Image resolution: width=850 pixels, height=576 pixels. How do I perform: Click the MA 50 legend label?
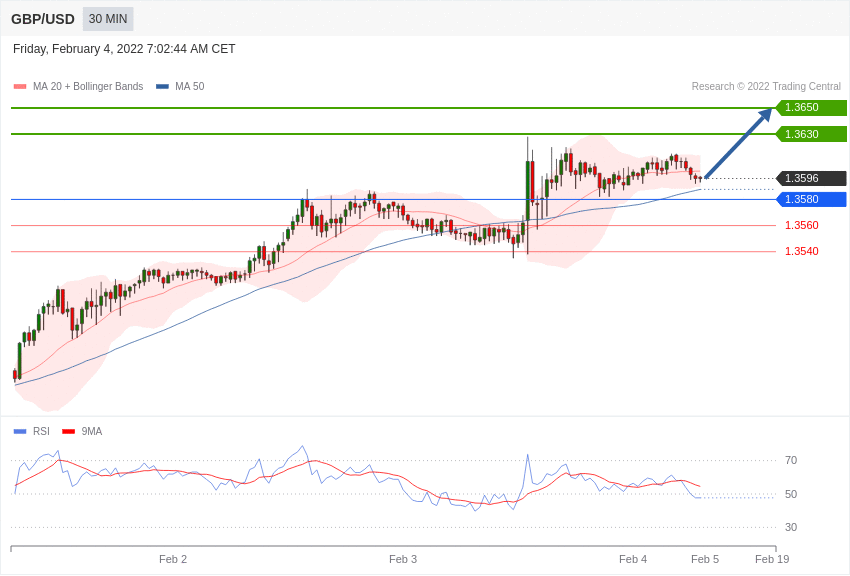coord(189,86)
